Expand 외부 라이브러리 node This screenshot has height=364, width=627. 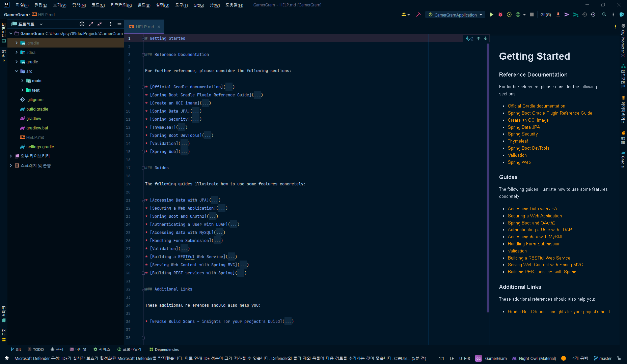[11, 156]
